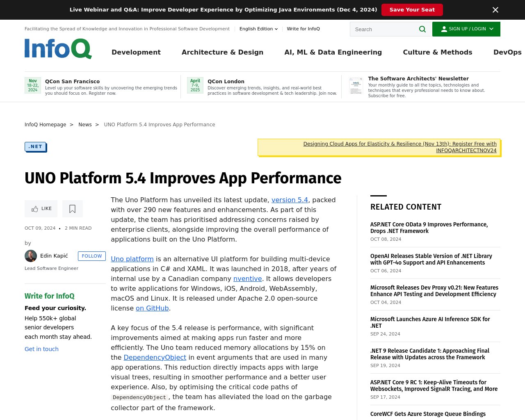Click the thumbs-up Like button
The width and height of the screenshot is (525, 420).
click(41, 208)
